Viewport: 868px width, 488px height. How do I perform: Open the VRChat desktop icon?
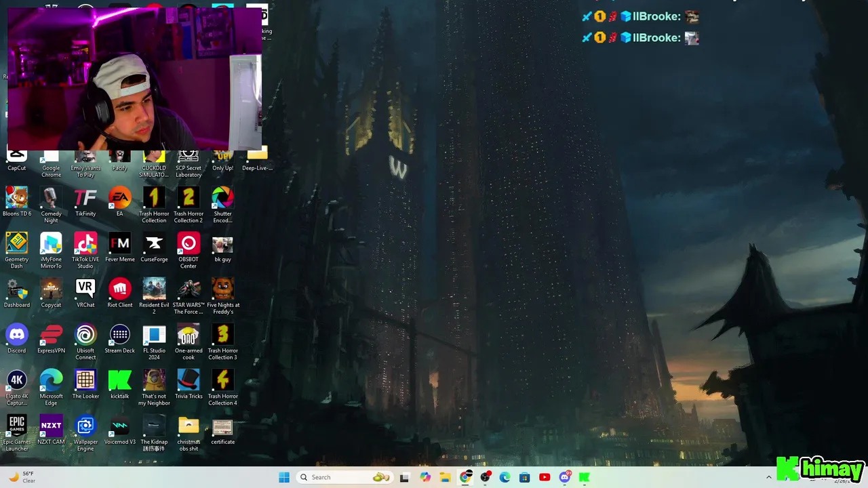[x=85, y=293]
